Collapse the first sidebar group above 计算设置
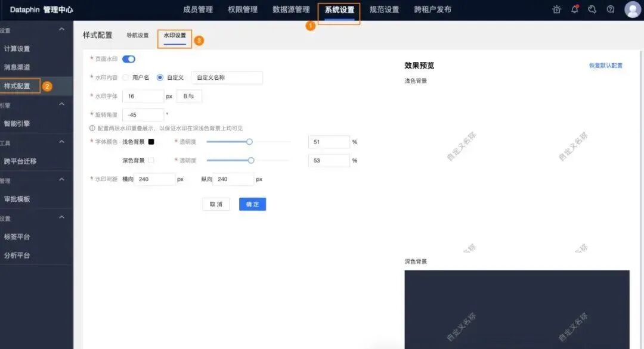 point(61,29)
